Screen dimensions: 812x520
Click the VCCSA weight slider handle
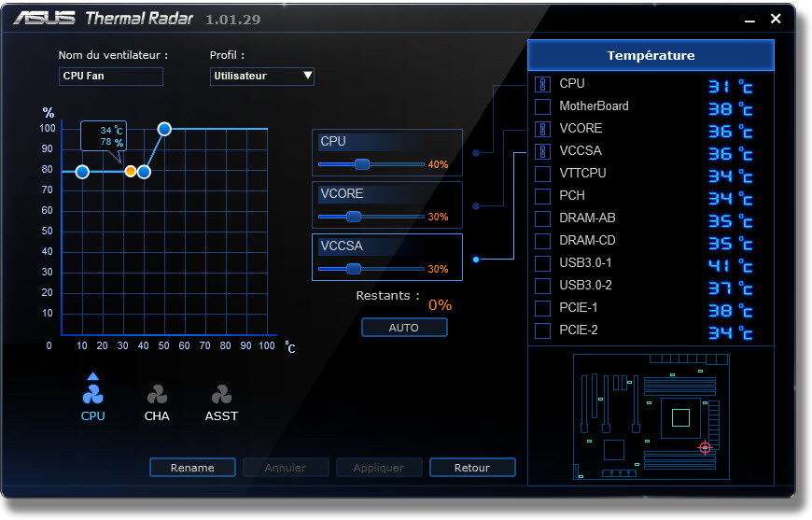pos(353,269)
